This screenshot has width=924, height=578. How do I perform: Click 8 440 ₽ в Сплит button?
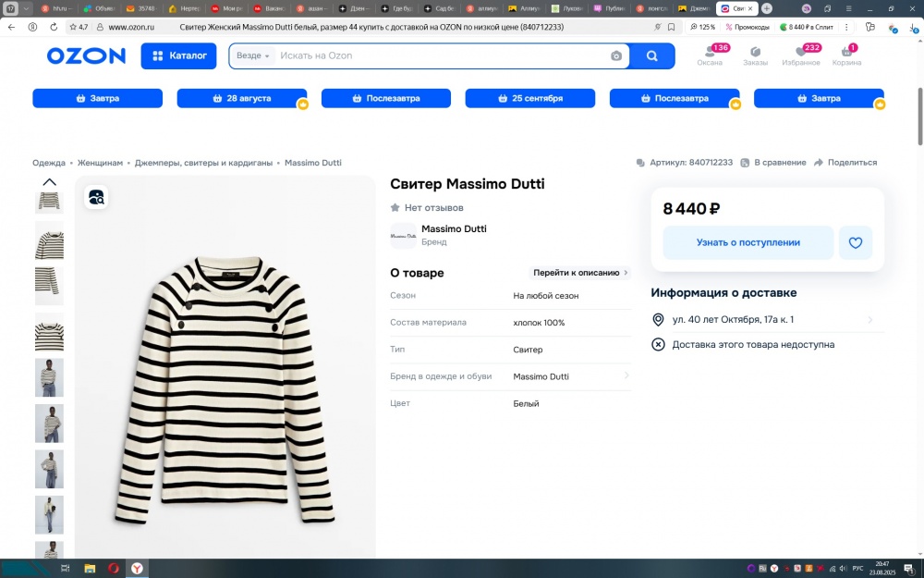807,27
